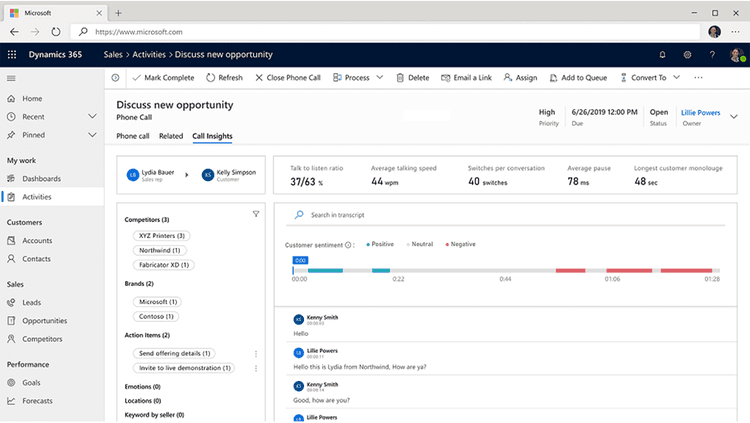Go back with the browser back arrow
Image resolution: width=750 pixels, height=423 pixels.
pyautogui.click(x=14, y=32)
